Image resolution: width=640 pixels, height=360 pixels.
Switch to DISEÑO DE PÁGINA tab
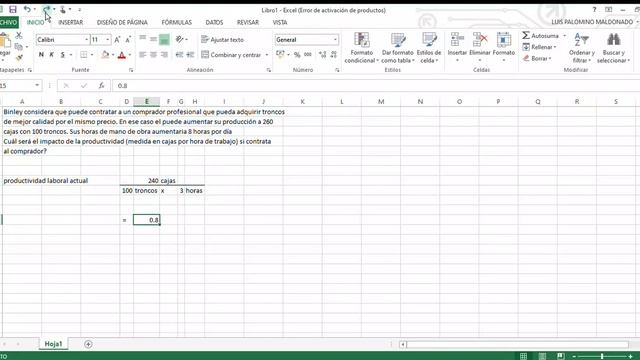122,22
